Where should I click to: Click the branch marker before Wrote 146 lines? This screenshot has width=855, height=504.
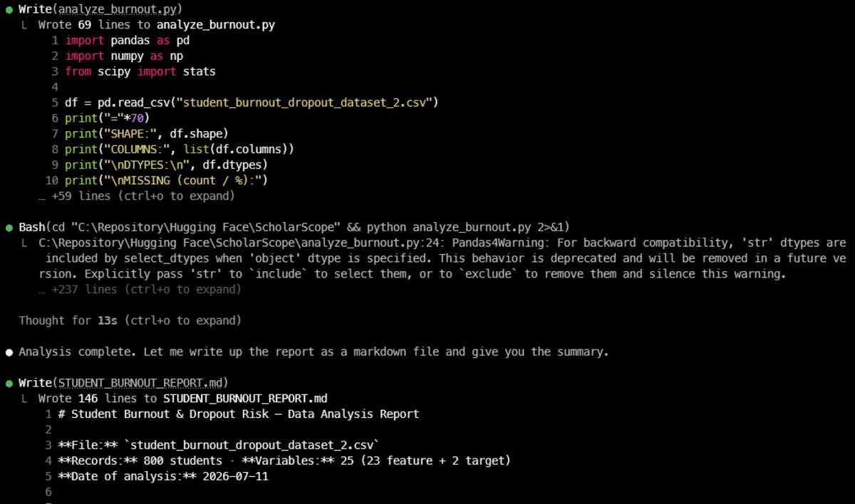tap(25, 399)
